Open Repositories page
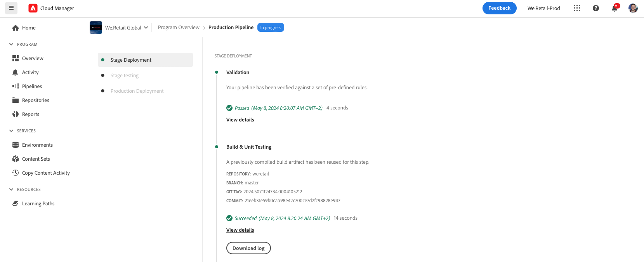 (36, 100)
